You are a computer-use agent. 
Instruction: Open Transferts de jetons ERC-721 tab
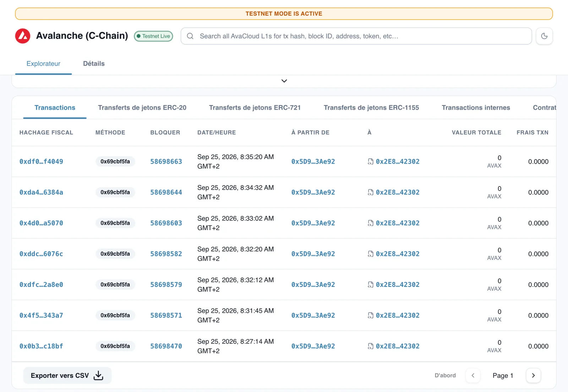click(255, 108)
